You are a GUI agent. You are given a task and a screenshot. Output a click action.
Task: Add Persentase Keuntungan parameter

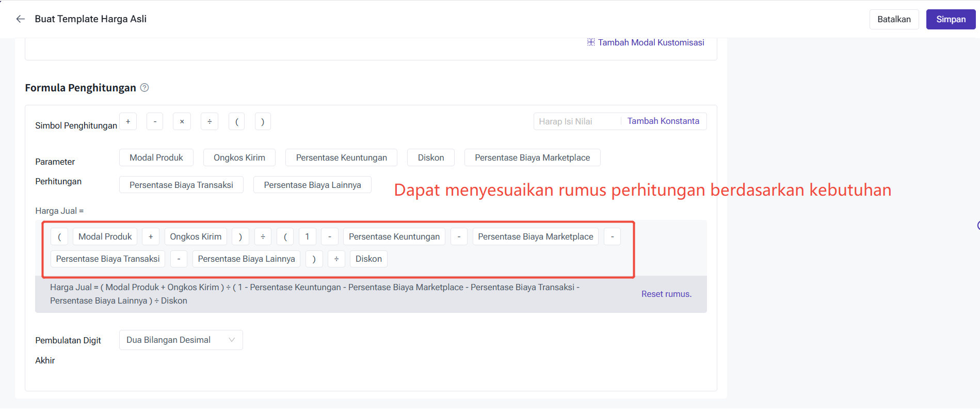coord(341,158)
